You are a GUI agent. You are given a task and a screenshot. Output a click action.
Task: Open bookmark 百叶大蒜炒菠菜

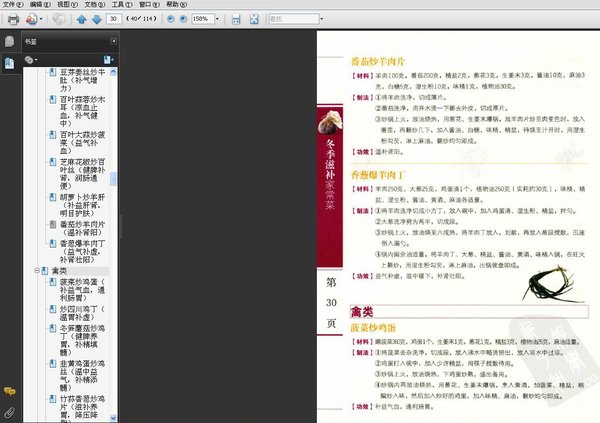[82, 143]
